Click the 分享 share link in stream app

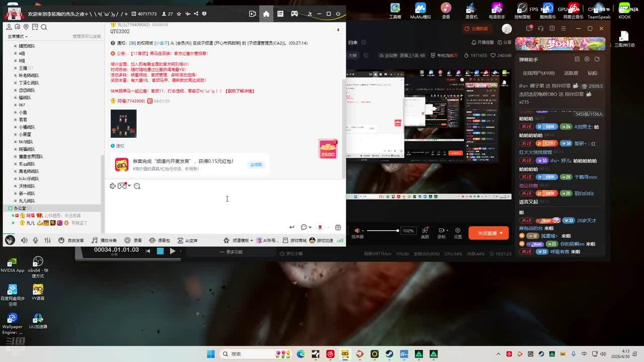pos(505,42)
